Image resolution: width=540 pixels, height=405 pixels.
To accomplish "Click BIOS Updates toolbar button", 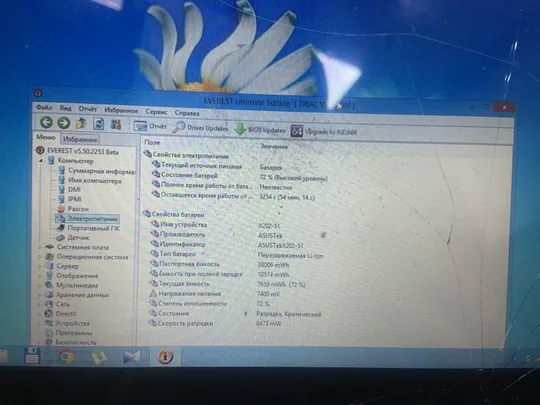I will [x=260, y=130].
